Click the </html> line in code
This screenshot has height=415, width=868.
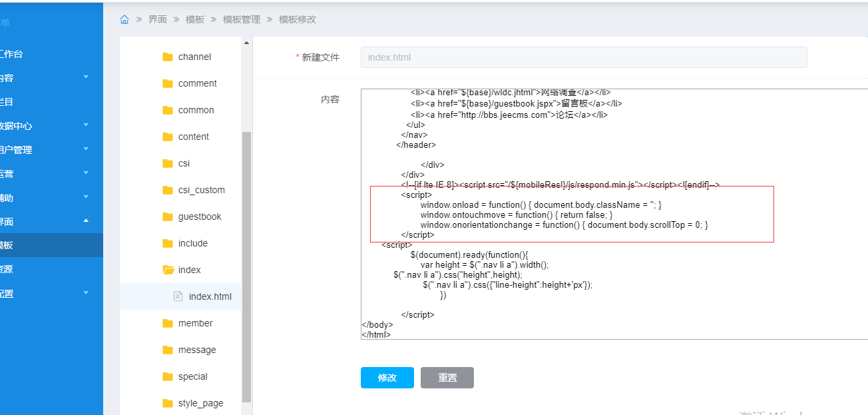(376, 334)
